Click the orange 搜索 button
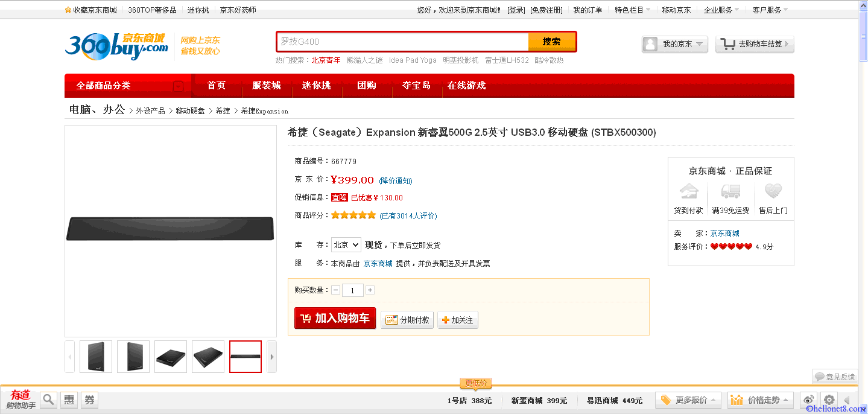This screenshot has height=414, width=868. coord(552,42)
